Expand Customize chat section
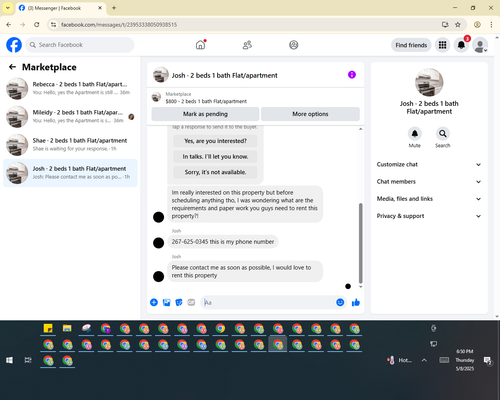 429,164
